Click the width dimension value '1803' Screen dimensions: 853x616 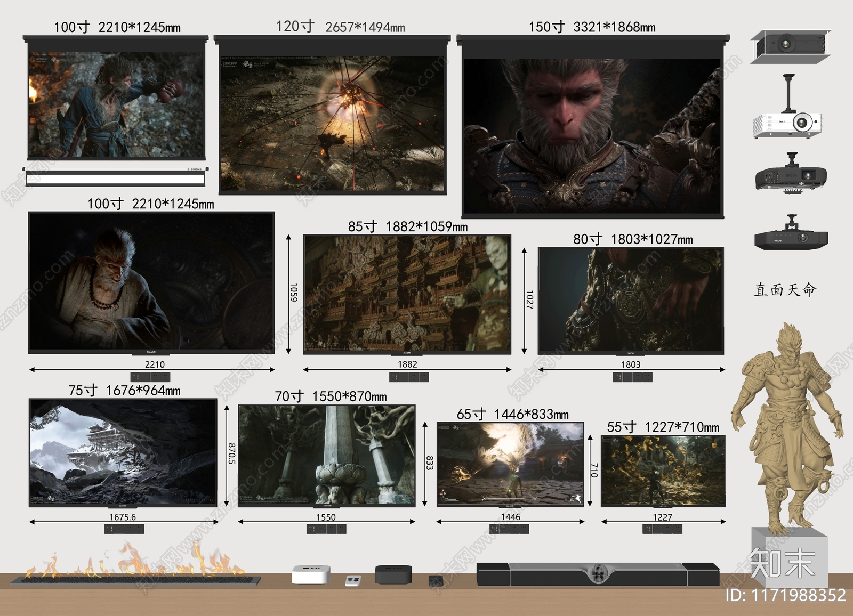[x=631, y=364]
